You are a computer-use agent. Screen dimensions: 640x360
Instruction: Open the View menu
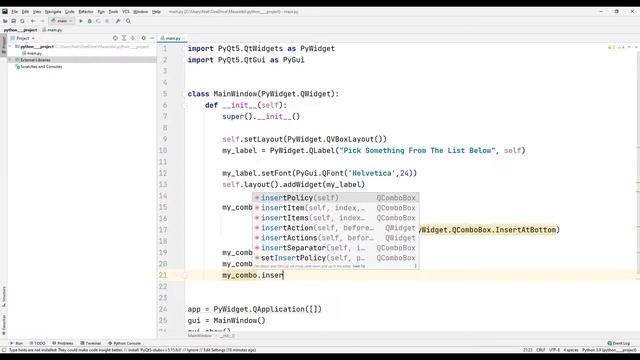(x=37, y=12)
